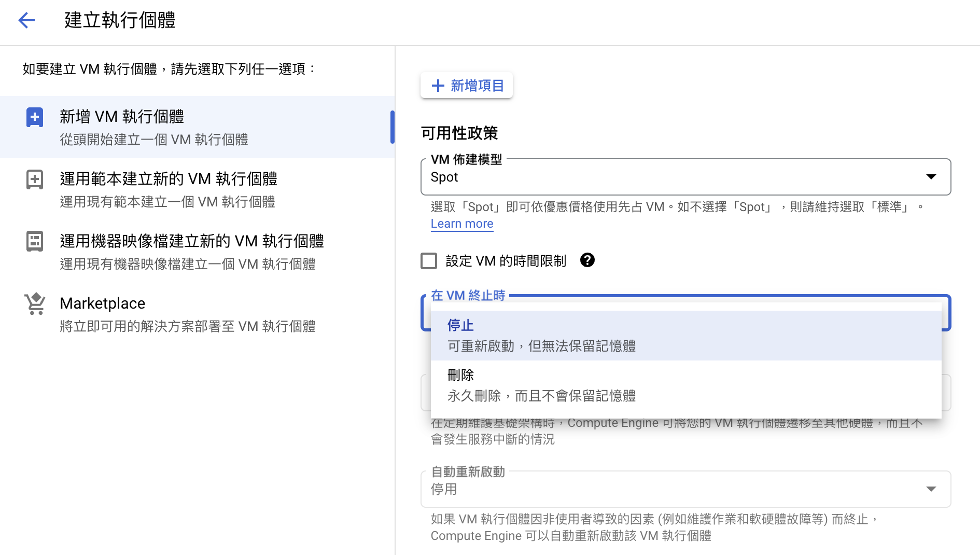
Task: Click the machine image icon in sidebar
Action: 34,241
